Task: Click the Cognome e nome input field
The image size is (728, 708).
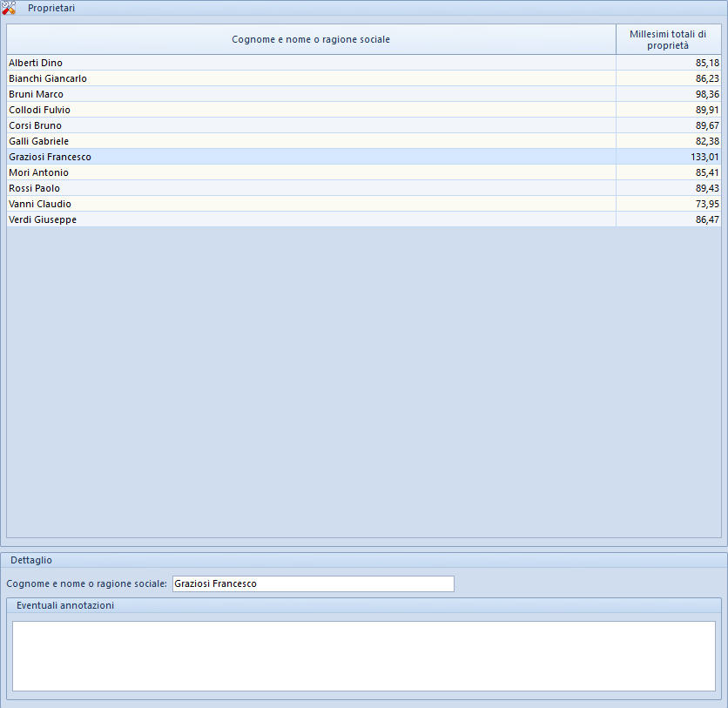Action: 313,583
